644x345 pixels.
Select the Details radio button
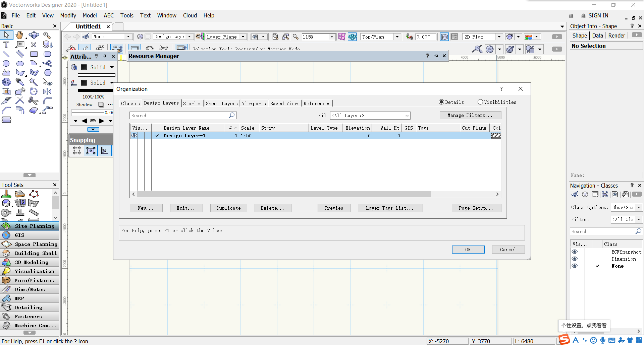point(441,102)
